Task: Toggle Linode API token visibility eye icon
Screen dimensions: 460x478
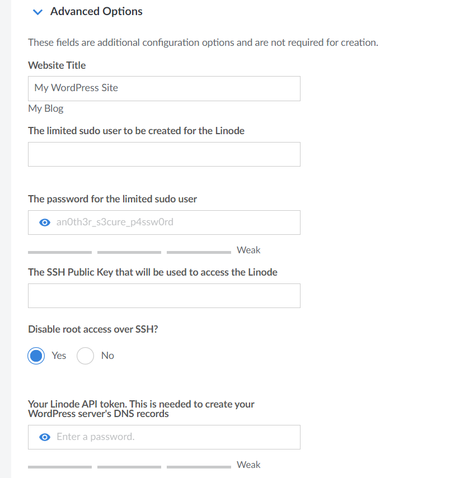Action: point(45,437)
